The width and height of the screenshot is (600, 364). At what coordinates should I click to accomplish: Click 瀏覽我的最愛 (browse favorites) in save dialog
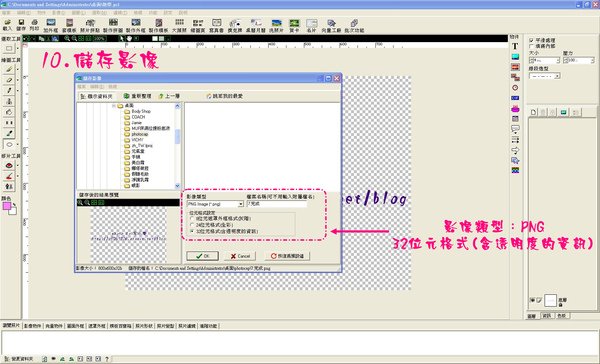coord(225,96)
